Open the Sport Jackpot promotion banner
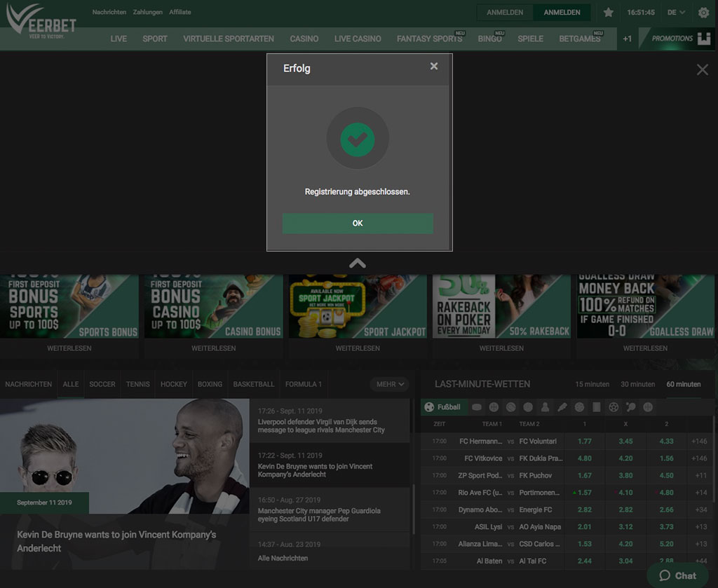This screenshot has height=588, width=718. point(358,306)
